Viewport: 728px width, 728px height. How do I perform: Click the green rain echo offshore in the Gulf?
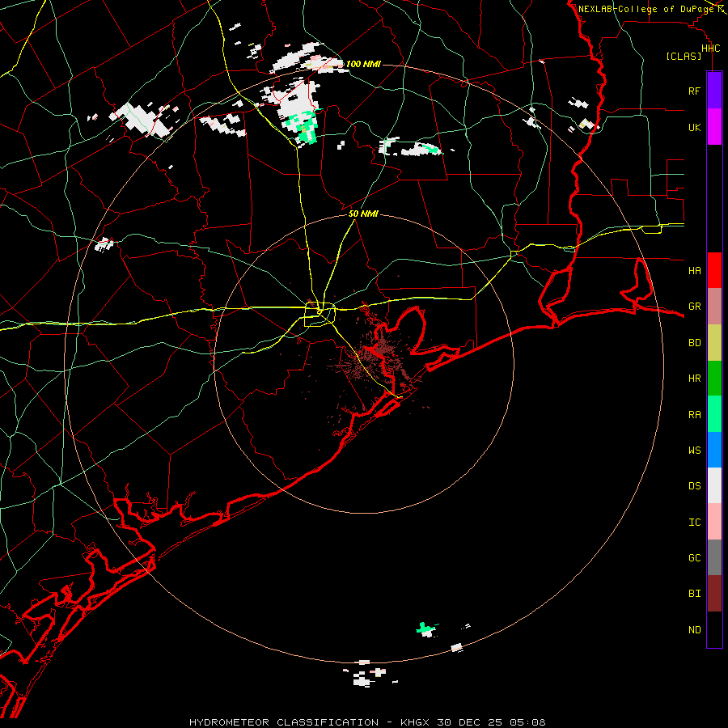[426, 629]
